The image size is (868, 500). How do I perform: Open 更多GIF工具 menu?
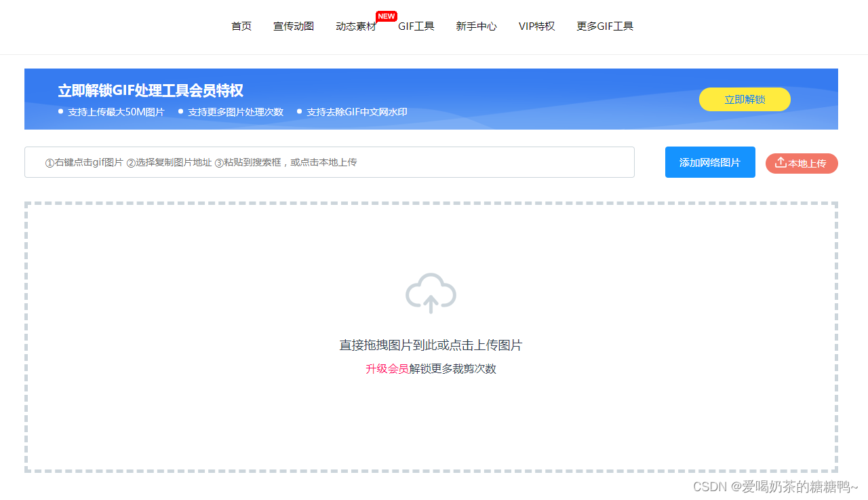[x=605, y=26]
